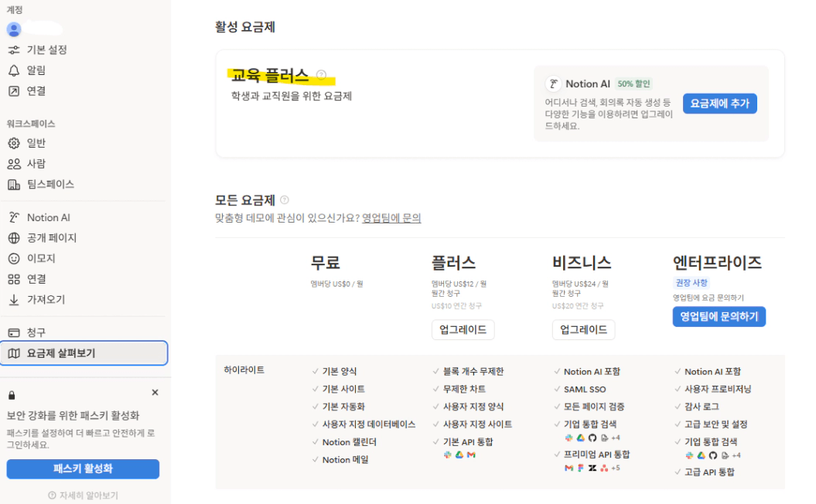The width and height of the screenshot is (816, 504).
Task: Click the 엔터프라이즈 plan heading
Action: coord(717,263)
